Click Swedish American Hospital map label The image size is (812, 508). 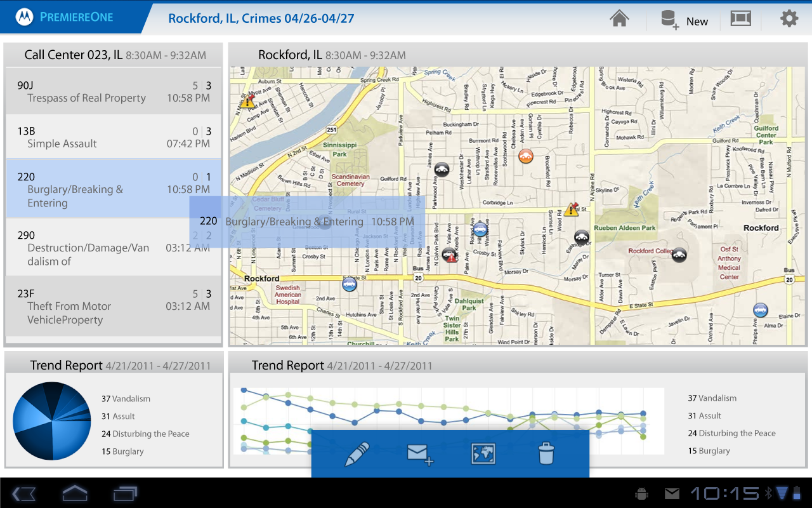tap(288, 295)
